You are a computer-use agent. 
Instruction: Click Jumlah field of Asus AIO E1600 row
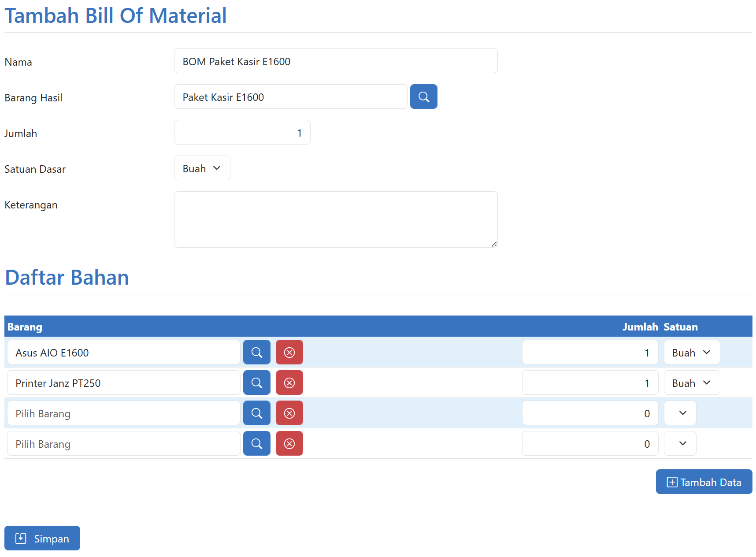point(590,352)
